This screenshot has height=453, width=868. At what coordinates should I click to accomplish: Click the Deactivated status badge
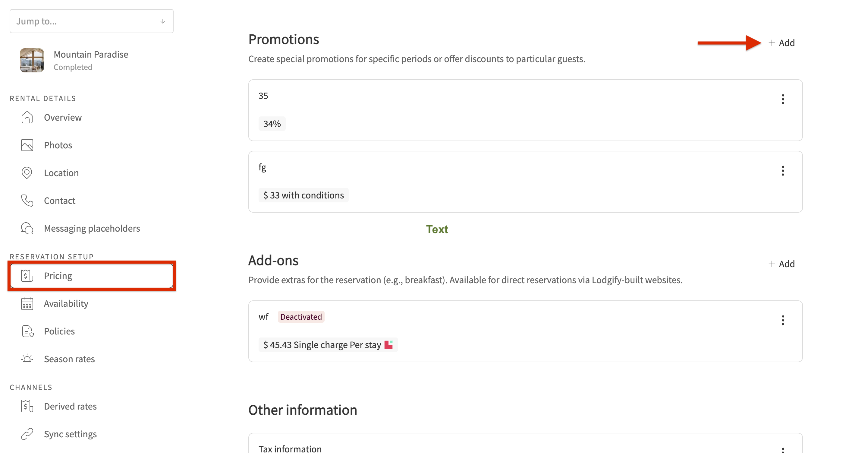pos(301,317)
